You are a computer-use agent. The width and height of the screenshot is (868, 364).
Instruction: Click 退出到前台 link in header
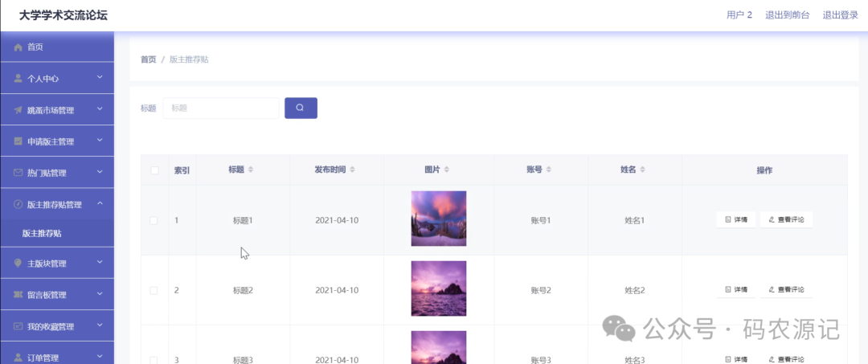tap(787, 15)
